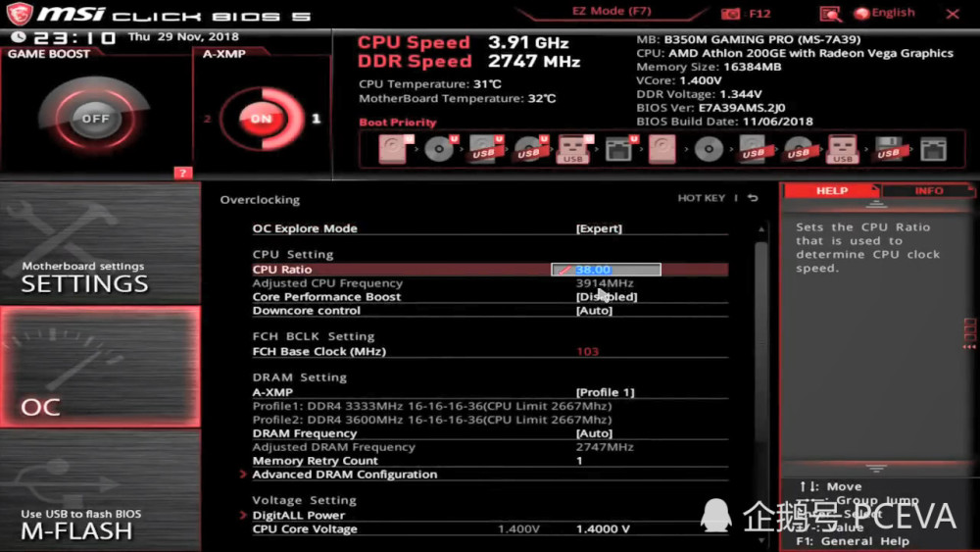Open the OC overclocking panel
980x552 pixels.
(100, 367)
